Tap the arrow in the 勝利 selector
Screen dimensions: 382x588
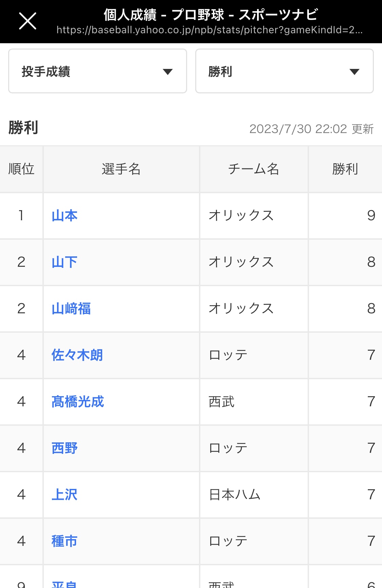coord(354,72)
